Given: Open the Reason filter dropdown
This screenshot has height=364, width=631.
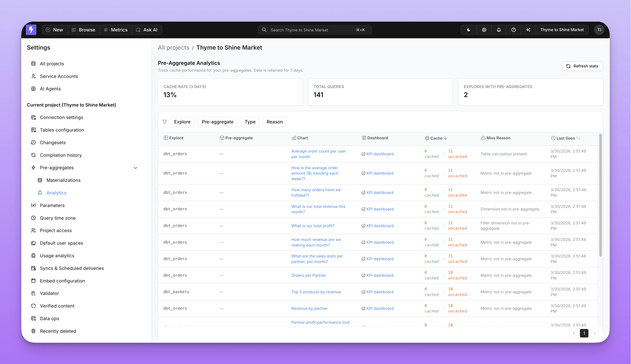Looking at the screenshot, I should click(x=275, y=122).
